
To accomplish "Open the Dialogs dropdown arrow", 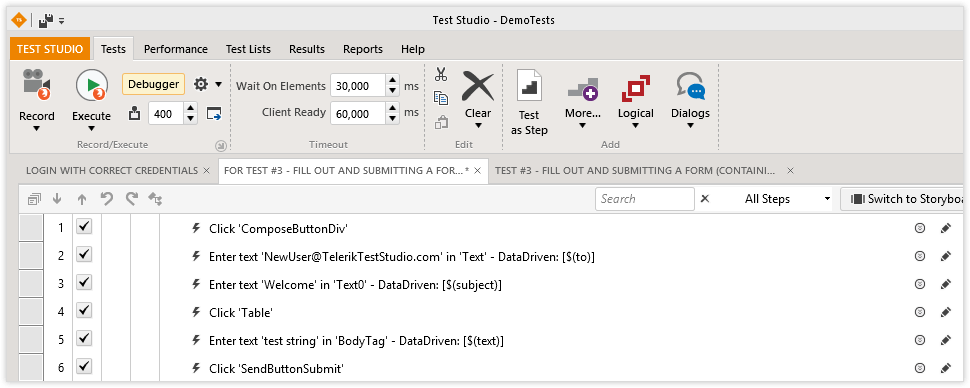I will pyautogui.click(x=690, y=126).
